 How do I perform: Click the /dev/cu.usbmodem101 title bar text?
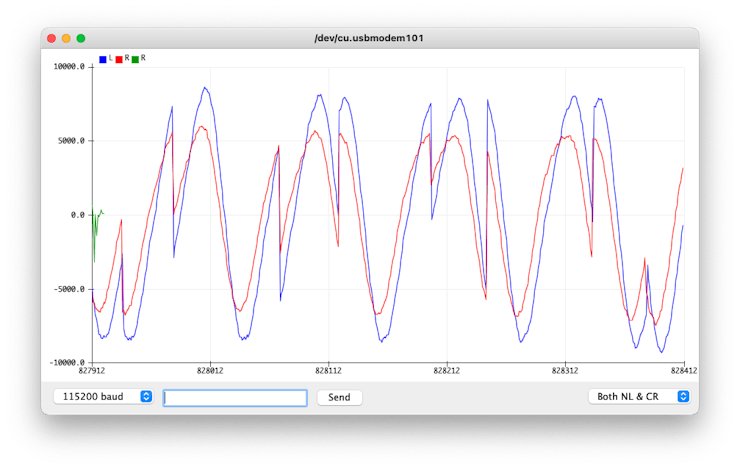pyautogui.click(x=369, y=38)
